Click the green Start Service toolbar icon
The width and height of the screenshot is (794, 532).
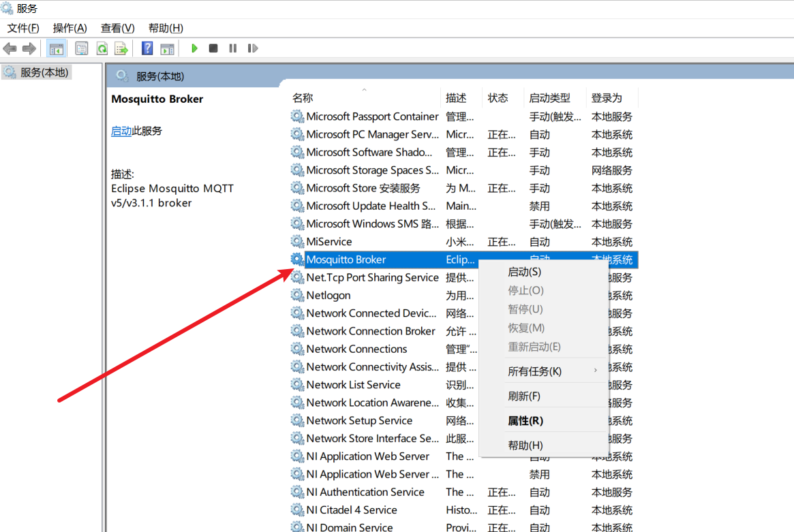[x=194, y=48]
